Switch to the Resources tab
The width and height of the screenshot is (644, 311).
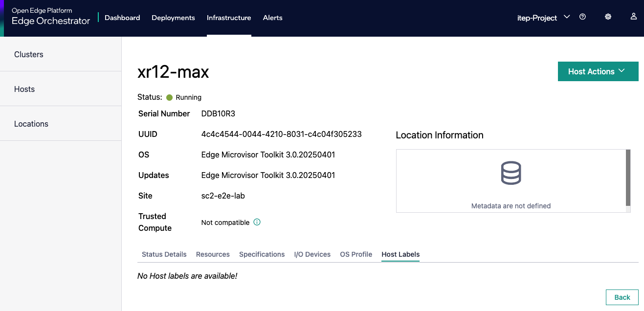point(213,254)
